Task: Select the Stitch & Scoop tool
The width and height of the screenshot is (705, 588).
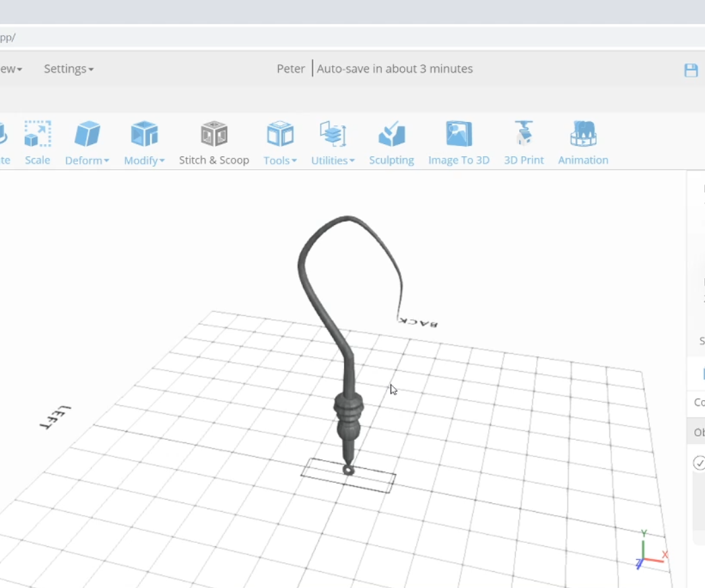Action: (x=214, y=143)
